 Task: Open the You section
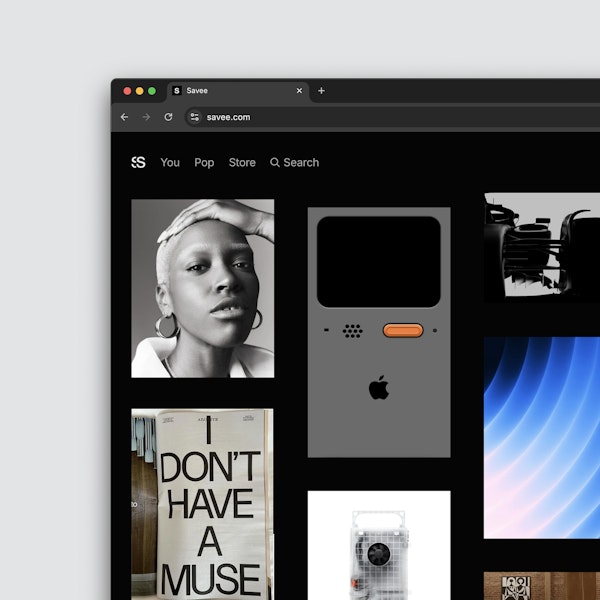click(170, 162)
